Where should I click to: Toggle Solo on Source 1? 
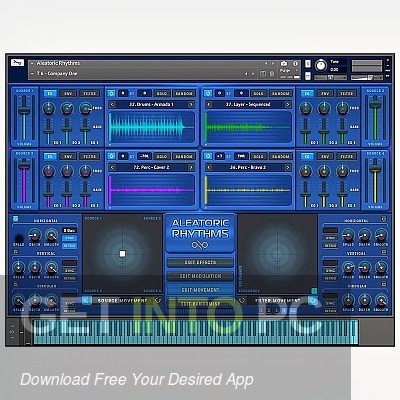coord(162,94)
